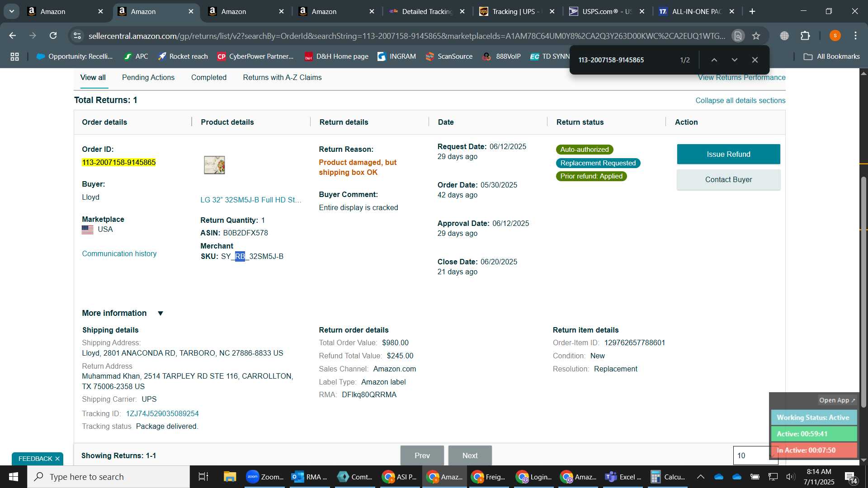The width and height of the screenshot is (868, 488).
Task: Click the Windows search box
Action: [108, 477]
